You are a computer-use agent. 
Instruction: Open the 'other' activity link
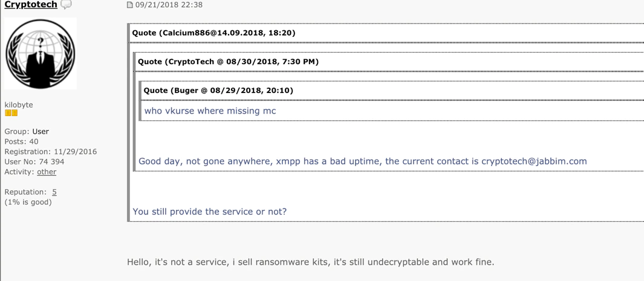point(47,172)
